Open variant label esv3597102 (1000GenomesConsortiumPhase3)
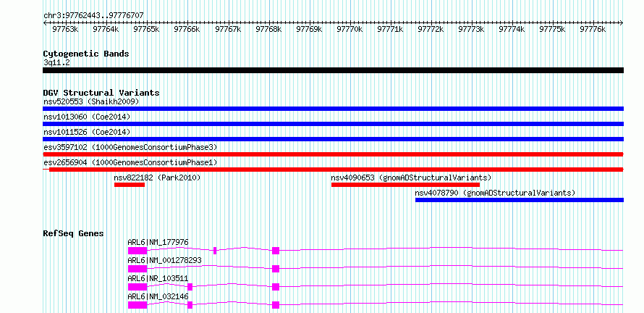Viewport: 644px width, 313px height. click(x=130, y=147)
